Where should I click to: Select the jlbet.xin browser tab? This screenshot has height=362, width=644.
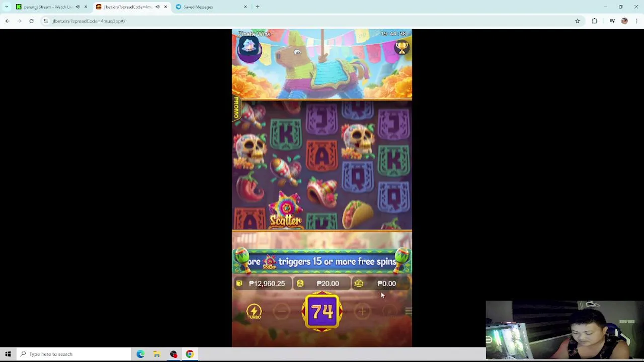point(127,7)
